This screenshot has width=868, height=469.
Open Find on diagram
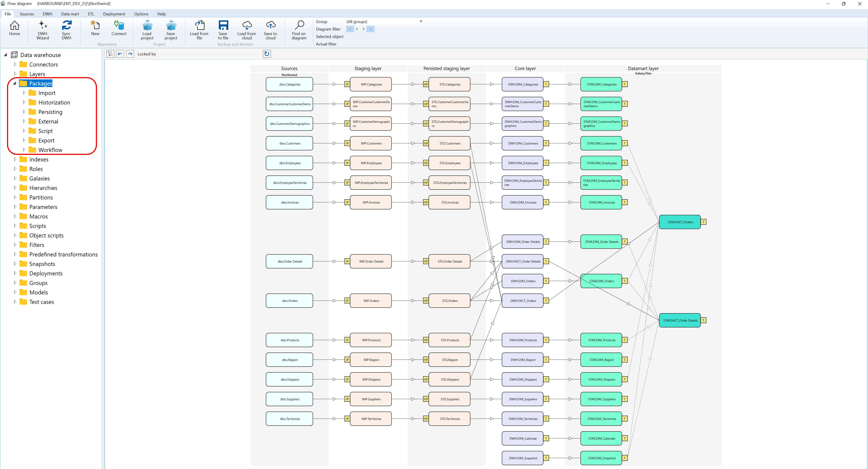tap(299, 30)
